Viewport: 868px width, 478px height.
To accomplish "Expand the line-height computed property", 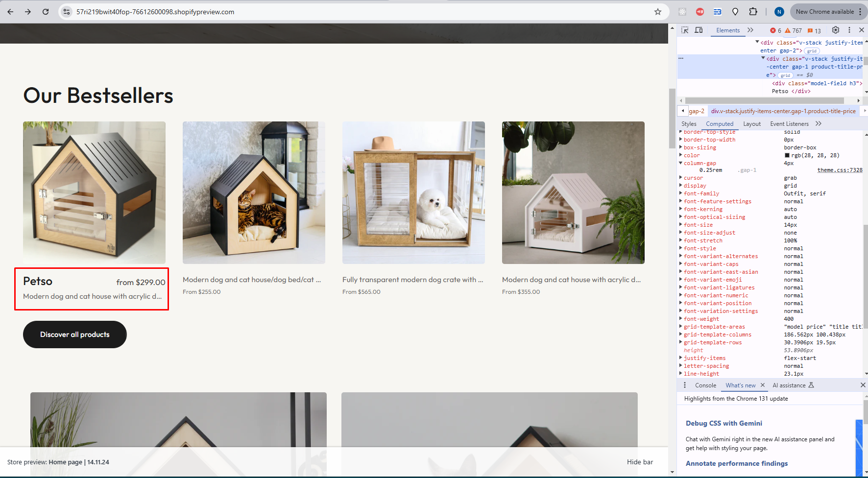I will (x=680, y=374).
